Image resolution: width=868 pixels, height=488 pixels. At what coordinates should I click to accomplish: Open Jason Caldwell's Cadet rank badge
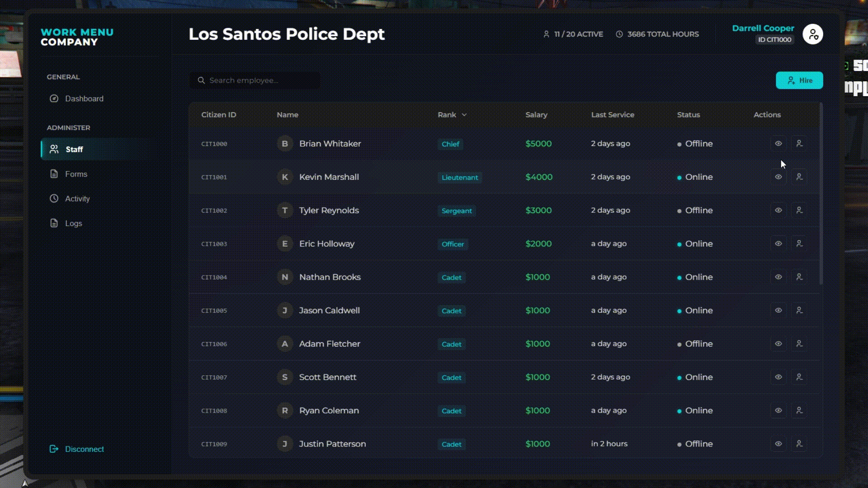tap(451, 311)
